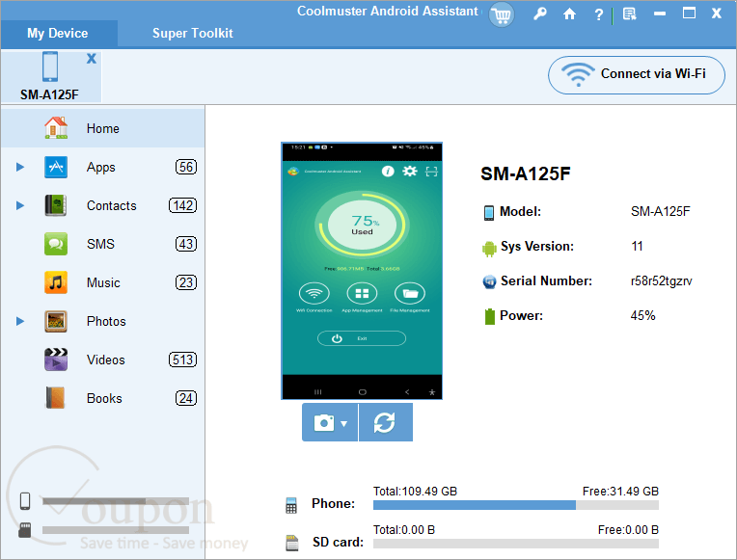
Task: Expand the Photos tree arrow
Action: pyautogui.click(x=20, y=321)
